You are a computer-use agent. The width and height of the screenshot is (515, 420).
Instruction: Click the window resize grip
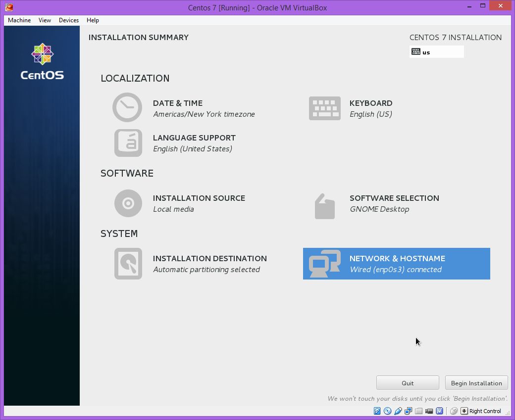tap(508, 414)
